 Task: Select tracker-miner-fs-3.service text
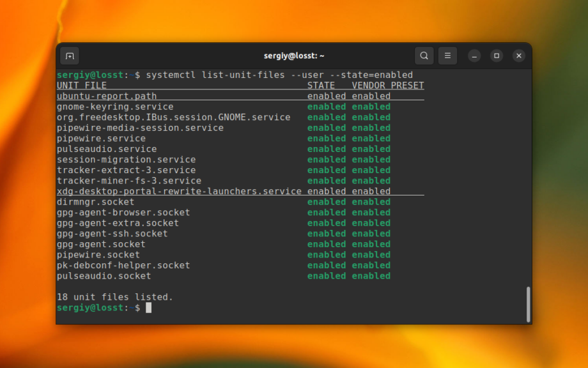click(x=129, y=181)
